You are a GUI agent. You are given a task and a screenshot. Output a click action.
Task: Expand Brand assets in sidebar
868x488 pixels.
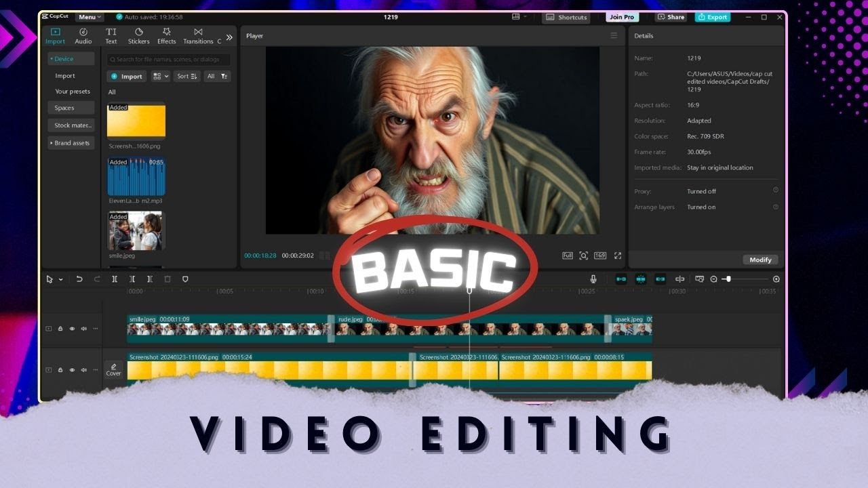pos(71,143)
